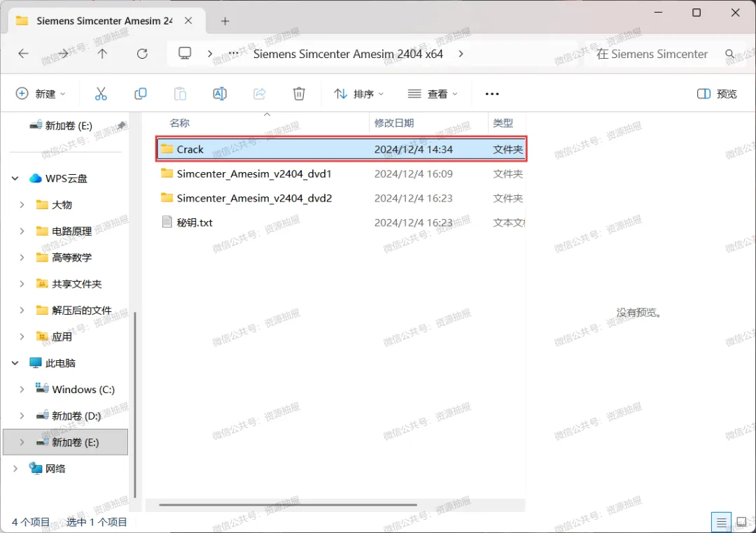
Task: Click the Forward navigation arrow
Action: pyautogui.click(x=63, y=53)
